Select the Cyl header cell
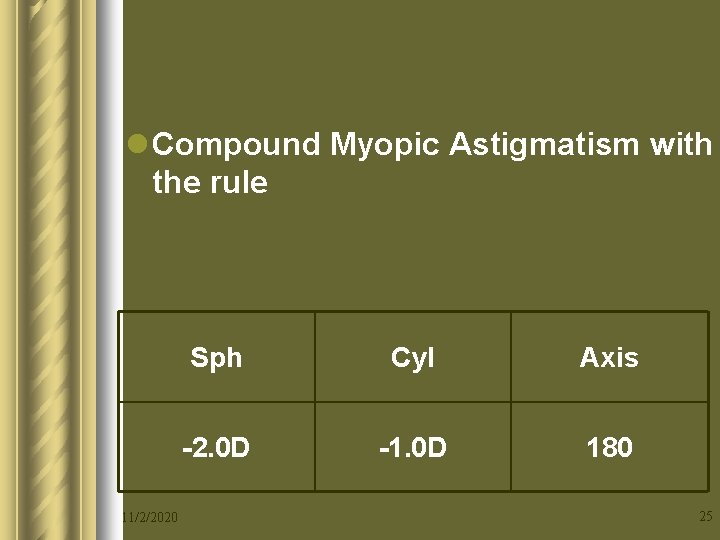 click(413, 357)
